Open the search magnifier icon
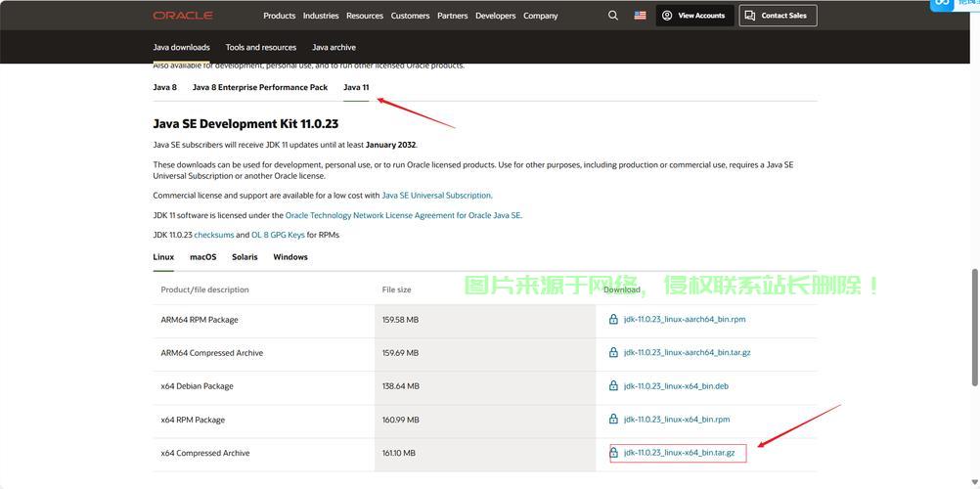Image resolution: width=980 pixels, height=489 pixels. coord(612,16)
